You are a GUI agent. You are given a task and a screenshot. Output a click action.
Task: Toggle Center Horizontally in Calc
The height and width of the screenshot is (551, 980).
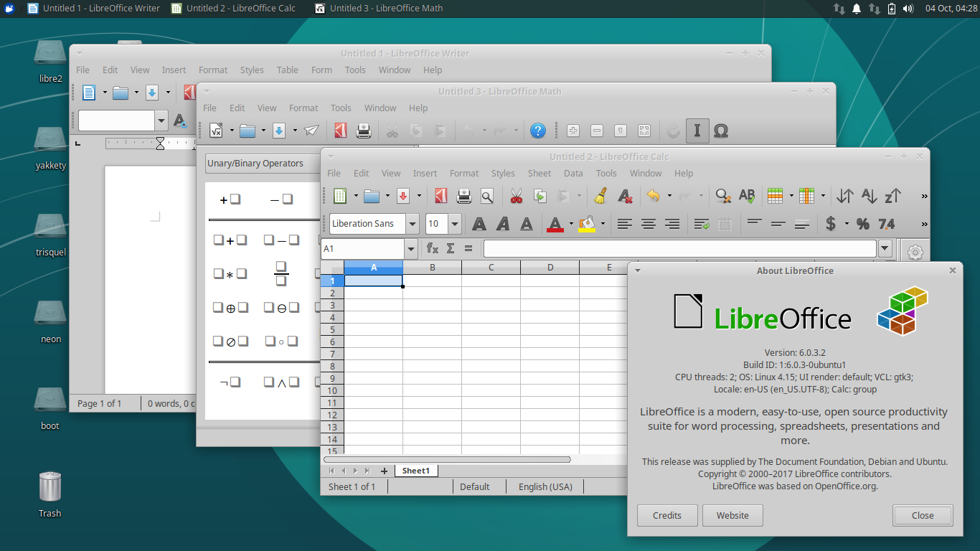tap(649, 224)
